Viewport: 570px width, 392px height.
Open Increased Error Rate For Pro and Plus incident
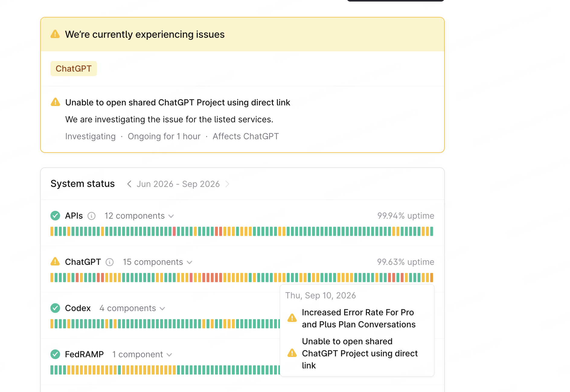coord(359,318)
